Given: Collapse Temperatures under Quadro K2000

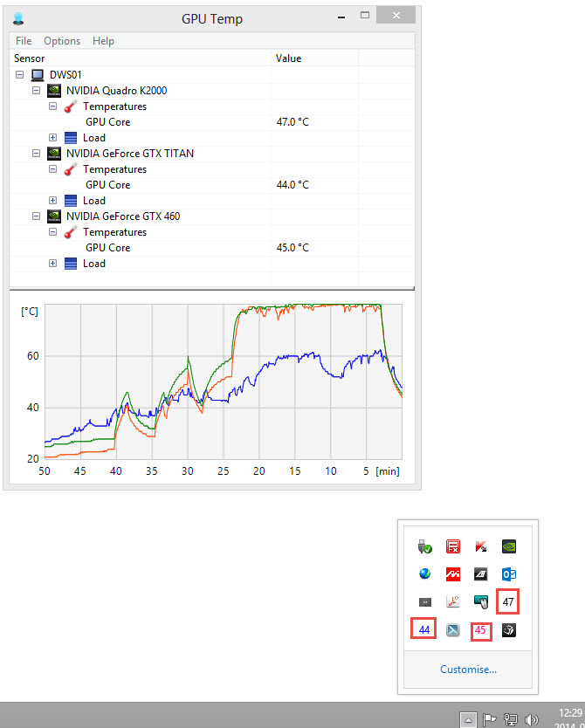Looking at the screenshot, I should pyautogui.click(x=53, y=106).
